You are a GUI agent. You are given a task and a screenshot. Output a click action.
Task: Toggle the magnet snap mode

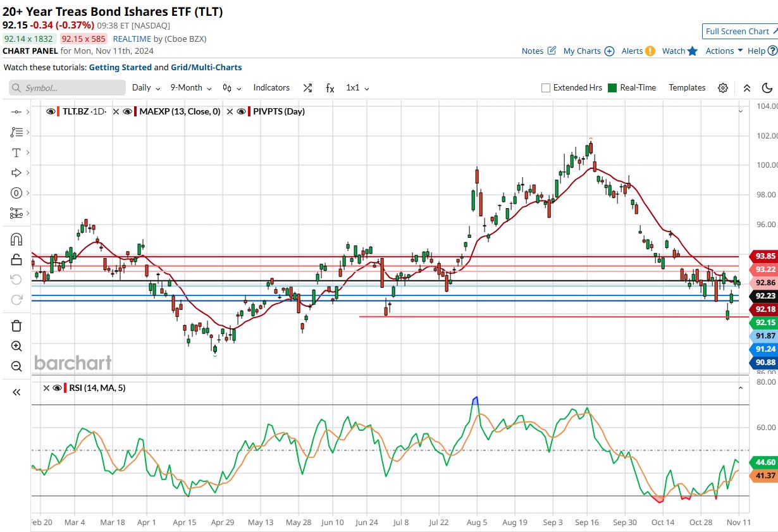[x=16, y=239]
